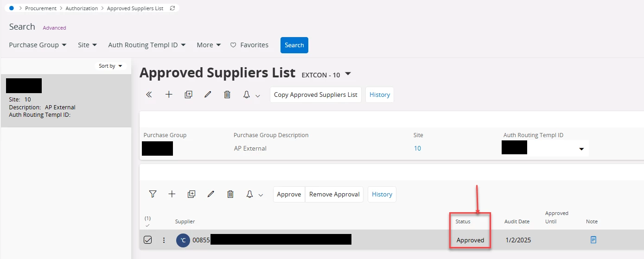Open the supplier list filter icon
Screen dimensions: 644x259
(x=153, y=194)
